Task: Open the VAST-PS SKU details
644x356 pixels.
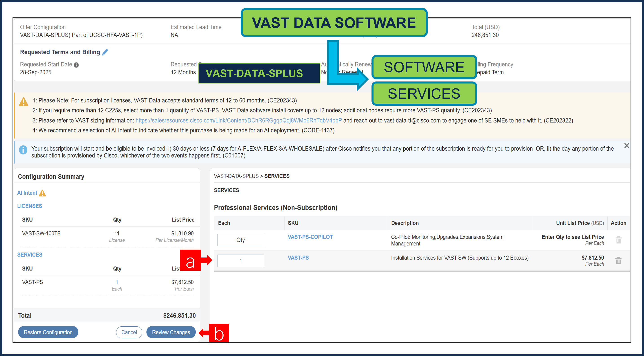Action: [x=298, y=257]
